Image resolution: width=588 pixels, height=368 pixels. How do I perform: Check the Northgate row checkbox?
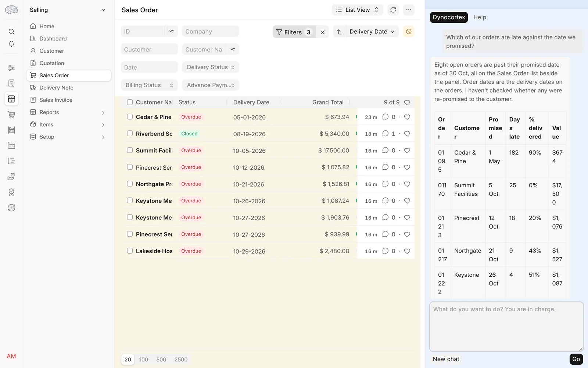point(130,184)
